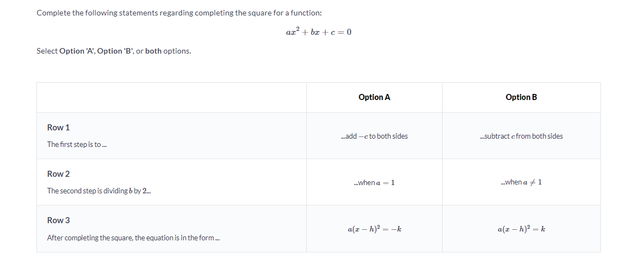Image resolution: width=644 pixels, height=258 pixels.
Task: Click the bold word "both" in instructions
Action: [x=153, y=51]
